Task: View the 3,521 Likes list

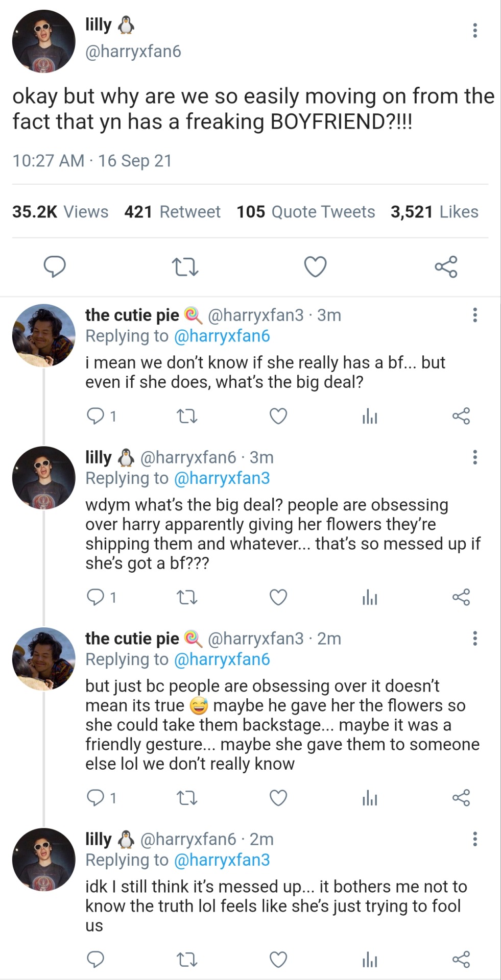Action: coord(434,212)
